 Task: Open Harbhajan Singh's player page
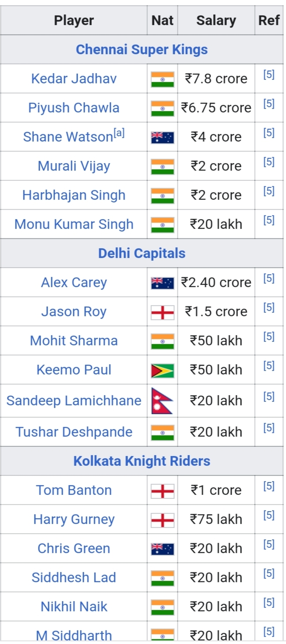[x=74, y=195]
